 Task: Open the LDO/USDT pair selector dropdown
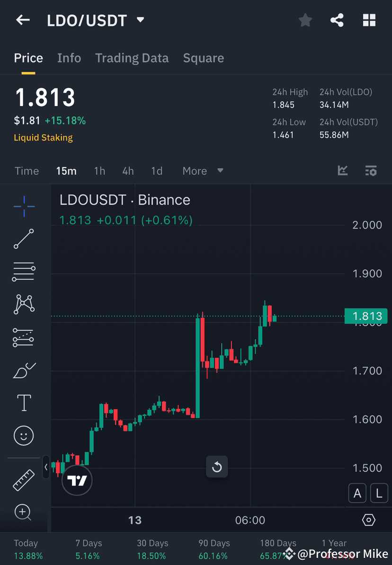140,20
